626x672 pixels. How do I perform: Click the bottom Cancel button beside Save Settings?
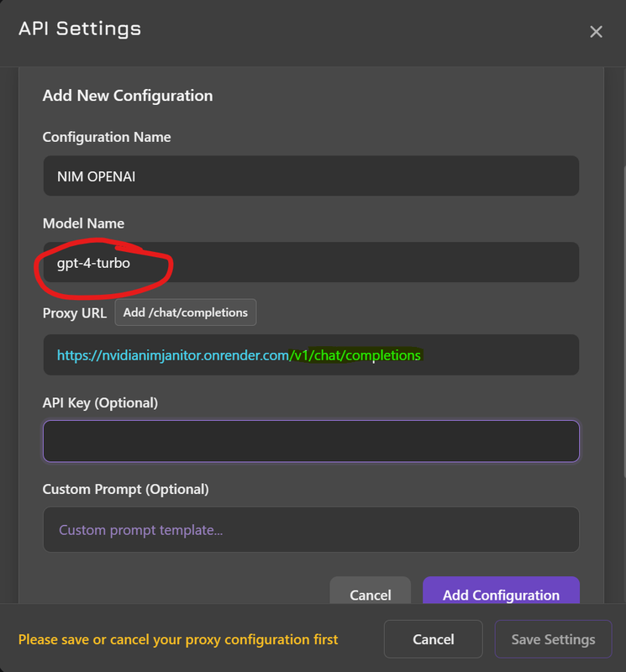[433, 639]
